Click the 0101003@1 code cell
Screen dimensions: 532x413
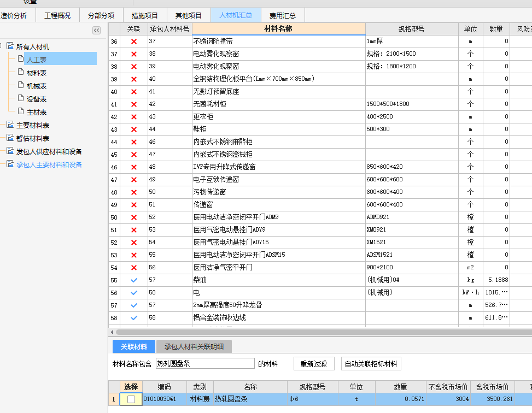pos(165,399)
